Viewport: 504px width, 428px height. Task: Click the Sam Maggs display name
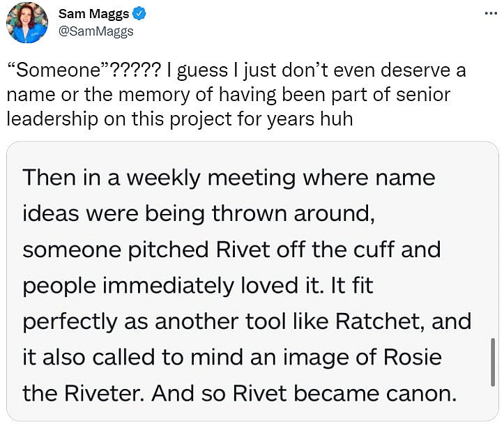tap(94, 15)
